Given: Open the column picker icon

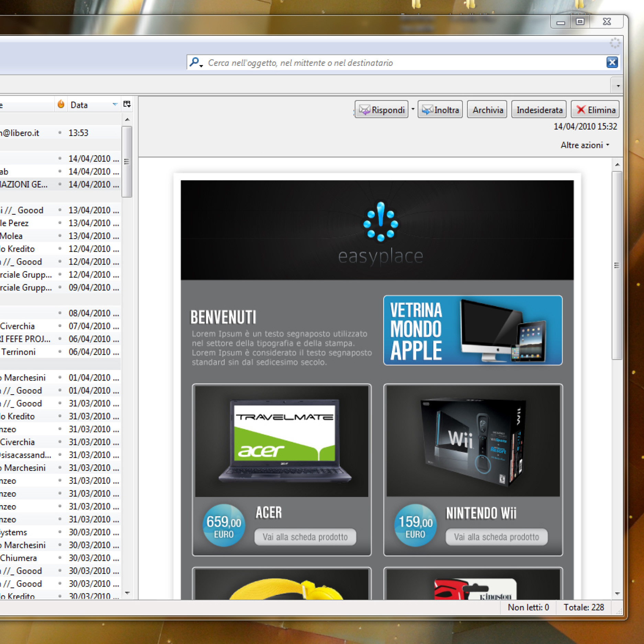Looking at the screenshot, I should pyautogui.click(x=127, y=104).
